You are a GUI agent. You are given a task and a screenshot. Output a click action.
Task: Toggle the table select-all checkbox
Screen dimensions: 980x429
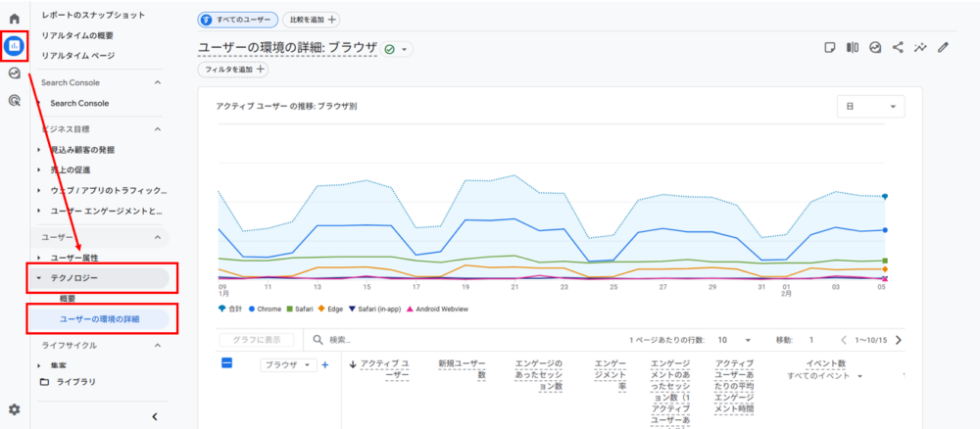pyautogui.click(x=227, y=363)
